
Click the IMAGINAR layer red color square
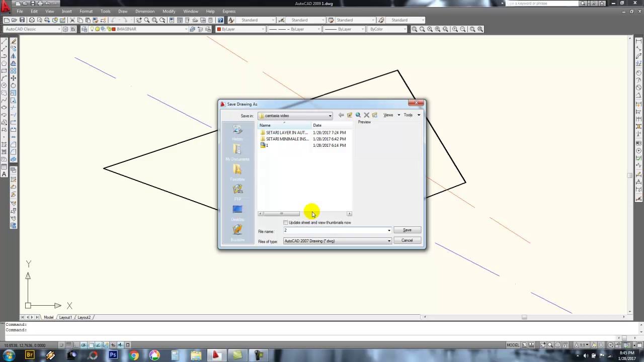114,29
